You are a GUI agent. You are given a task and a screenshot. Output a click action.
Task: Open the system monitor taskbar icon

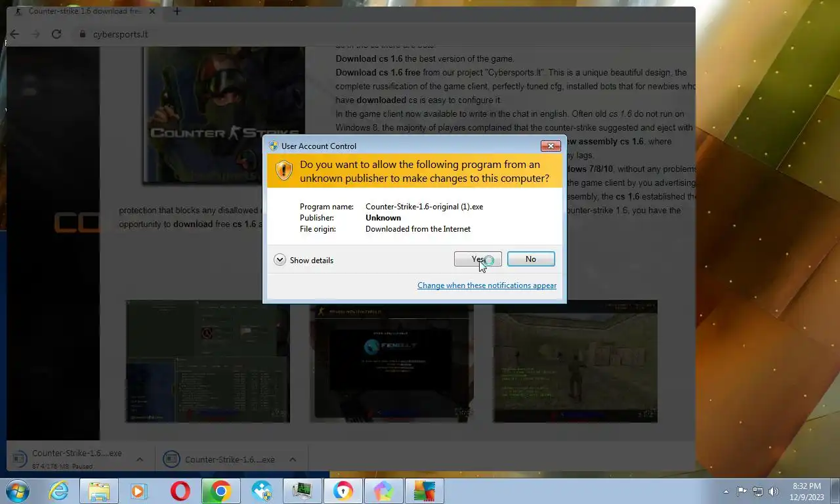[x=302, y=491]
